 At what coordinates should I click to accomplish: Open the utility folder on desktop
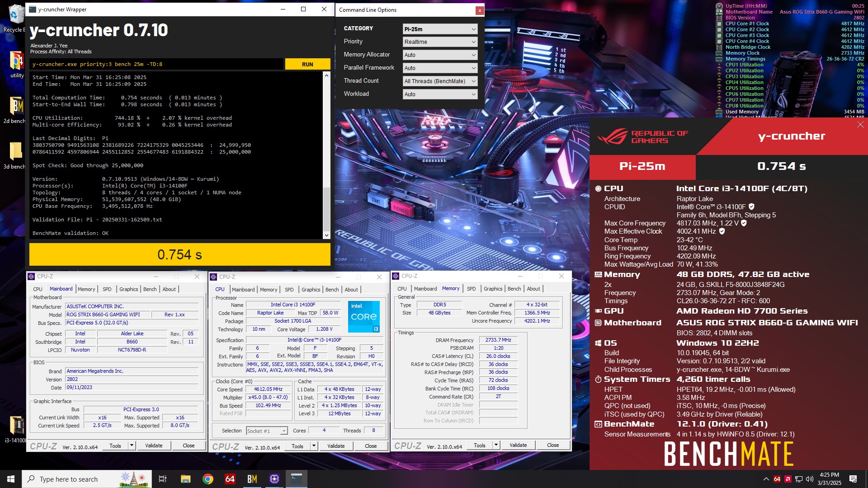17,64
